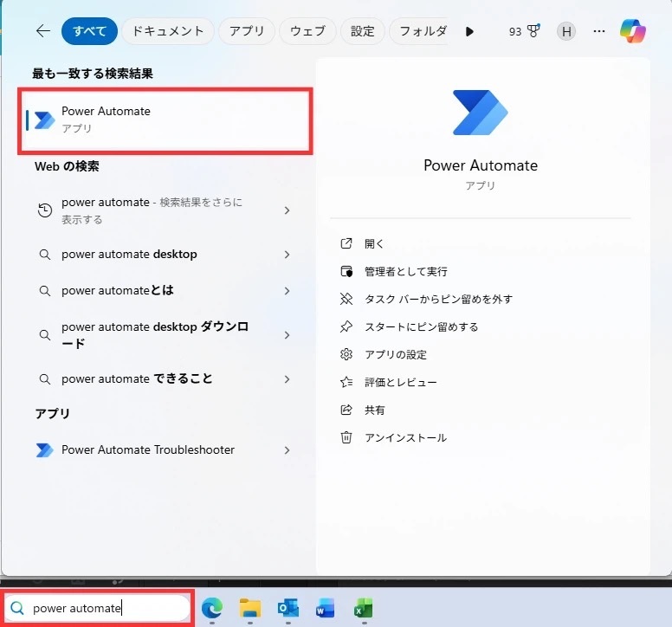Screen dimensions: 672x627
Task: Click the pin icon for スタートにピン留めする
Action: pyautogui.click(x=346, y=326)
